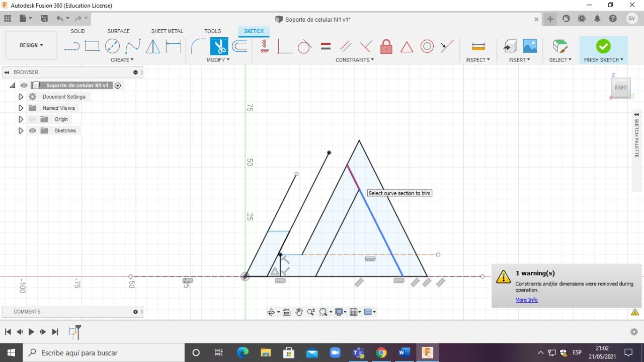Click the Select tool icon
Screen dimensions: 644x362
pos(560,46)
